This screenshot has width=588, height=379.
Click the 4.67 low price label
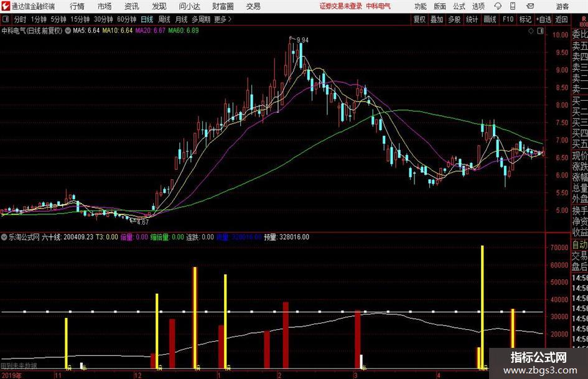(143, 222)
